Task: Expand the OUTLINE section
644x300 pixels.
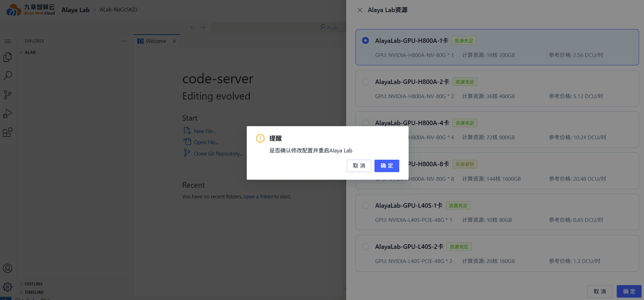Action: (75, 284)
